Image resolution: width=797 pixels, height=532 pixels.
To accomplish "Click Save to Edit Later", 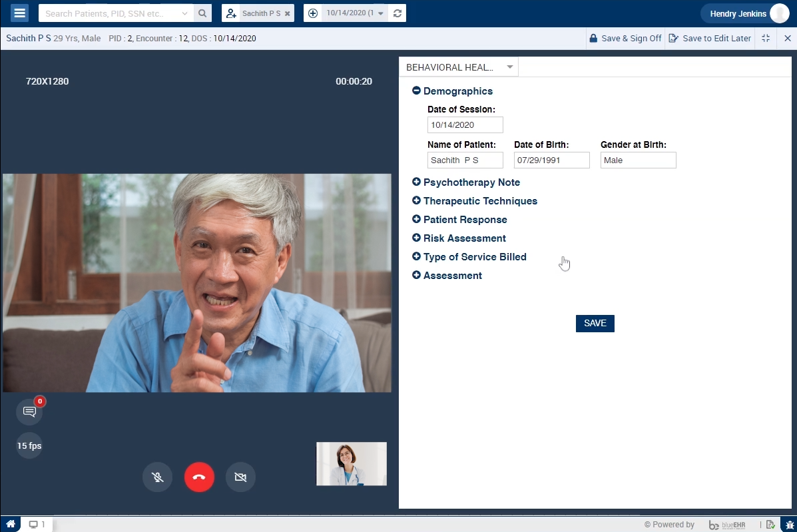I will click(710, 39).
